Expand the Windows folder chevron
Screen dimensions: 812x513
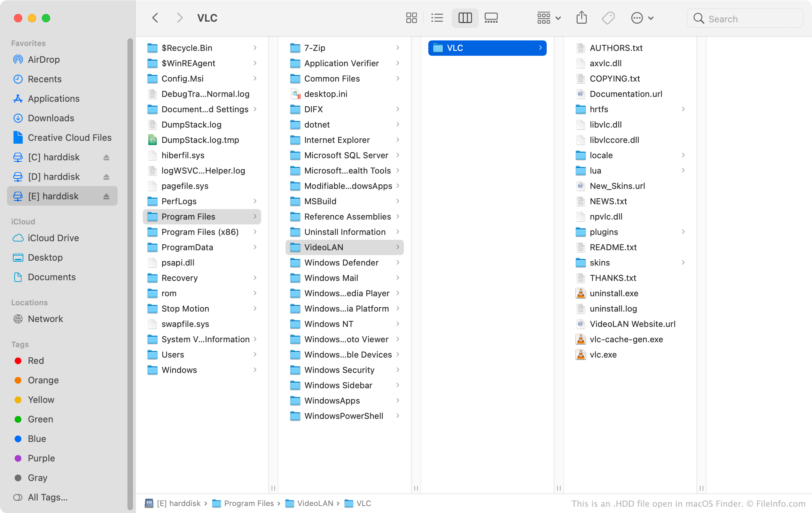[x=255, y=370]
